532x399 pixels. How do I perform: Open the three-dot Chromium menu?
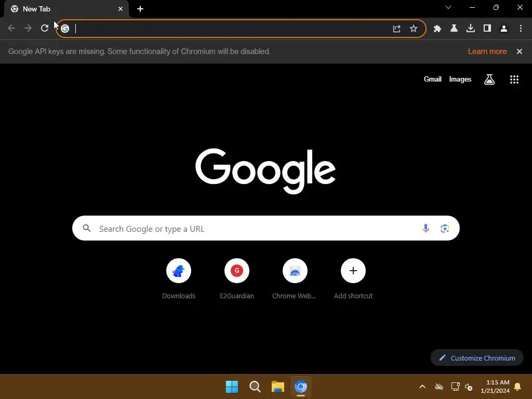(521, 29)
